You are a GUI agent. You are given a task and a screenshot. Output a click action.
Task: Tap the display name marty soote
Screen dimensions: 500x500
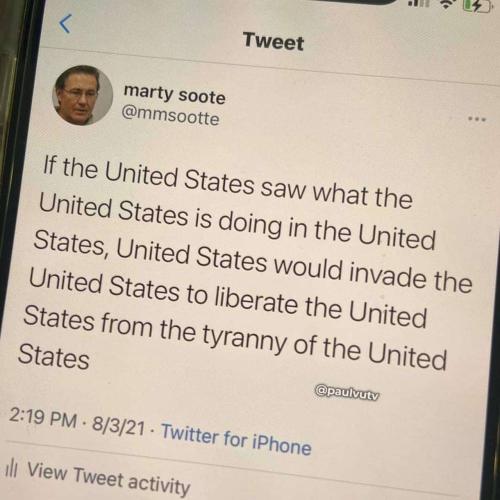pos(174,94)
